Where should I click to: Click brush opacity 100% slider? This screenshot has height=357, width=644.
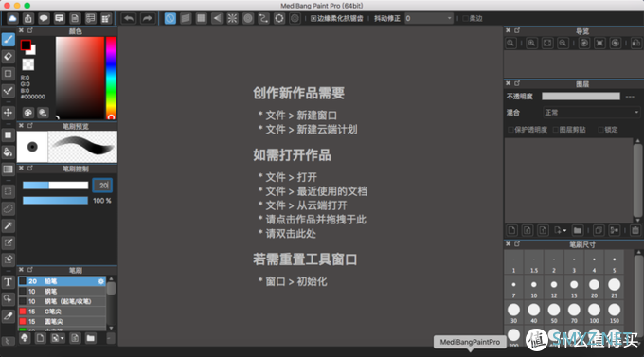coord(56,201)
